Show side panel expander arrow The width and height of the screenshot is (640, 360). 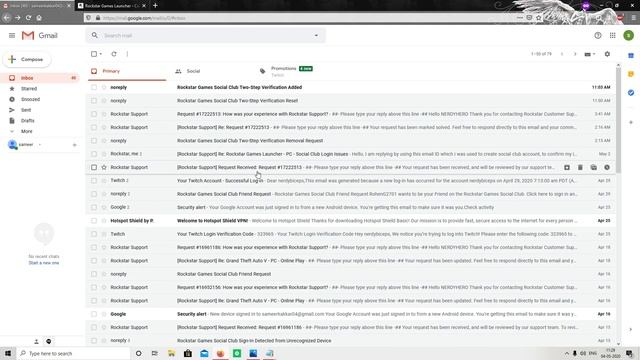(631, 329)
